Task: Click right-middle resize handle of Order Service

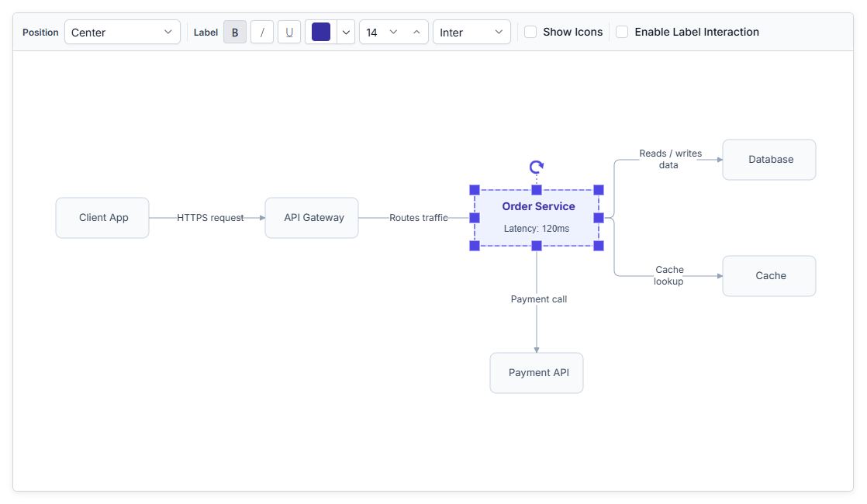Action: [598, 218]
